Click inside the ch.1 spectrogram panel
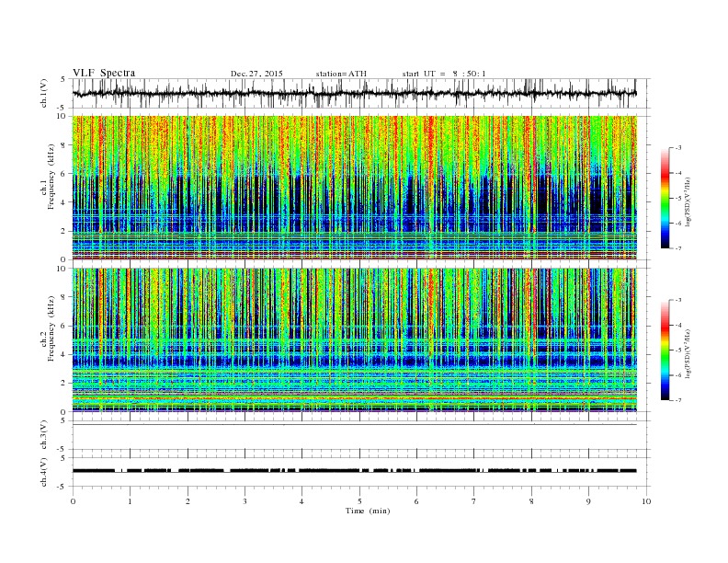This screenshot has height=563, width=728. coord(354,188)
